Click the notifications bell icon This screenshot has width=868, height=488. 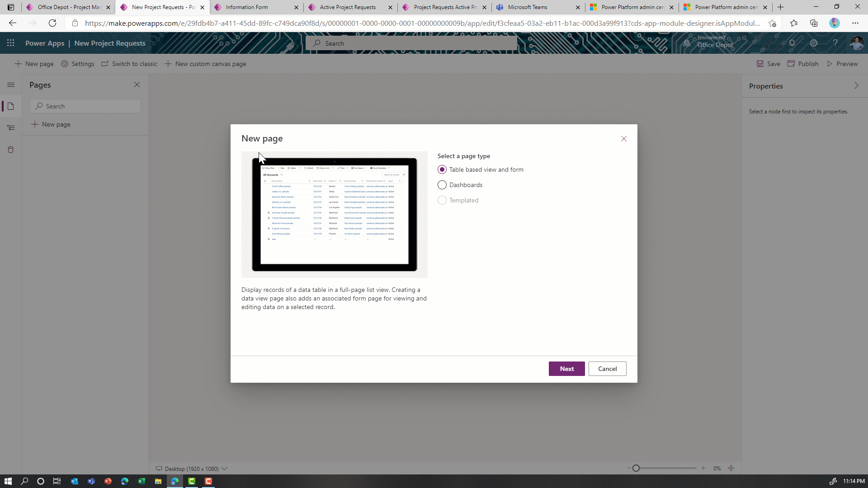pyautogui.click(x=792, y=43)
